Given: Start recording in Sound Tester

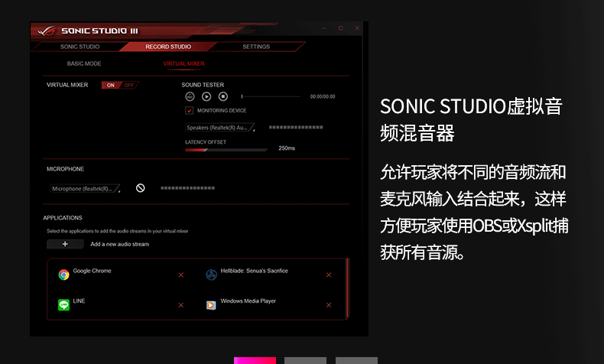Looking at the screenshot, I should 190,96.
